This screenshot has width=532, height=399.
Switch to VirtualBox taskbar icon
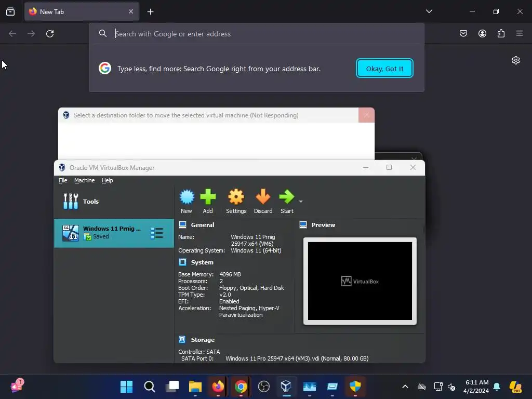click(x=286, y=386)
